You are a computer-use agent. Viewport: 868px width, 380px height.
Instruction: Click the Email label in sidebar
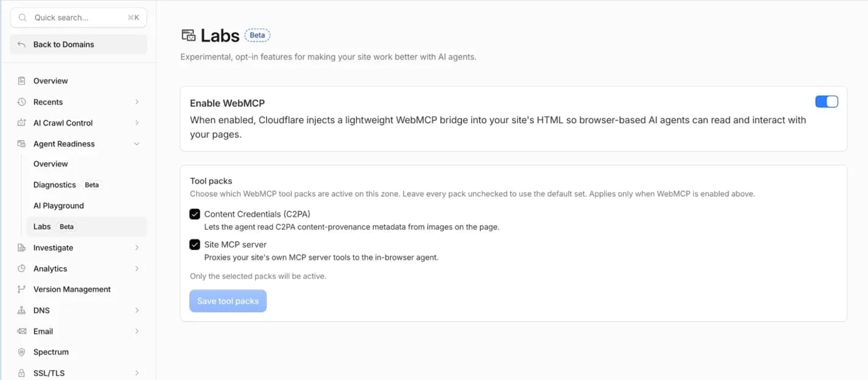43,331
